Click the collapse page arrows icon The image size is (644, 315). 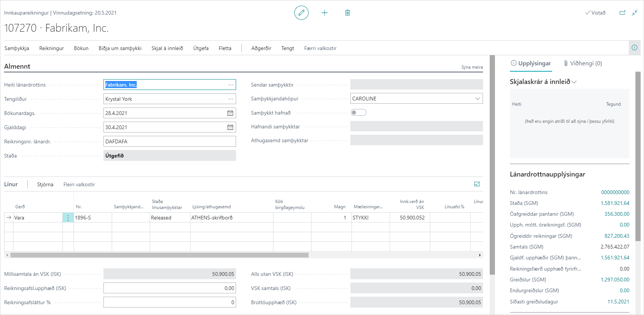tap(635, 13)
